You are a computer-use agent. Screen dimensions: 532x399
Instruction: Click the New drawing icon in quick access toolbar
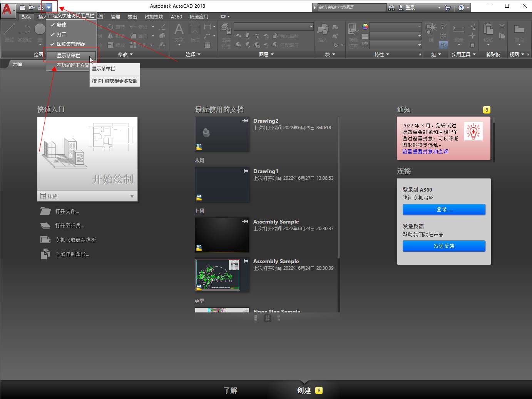(23, 7)
